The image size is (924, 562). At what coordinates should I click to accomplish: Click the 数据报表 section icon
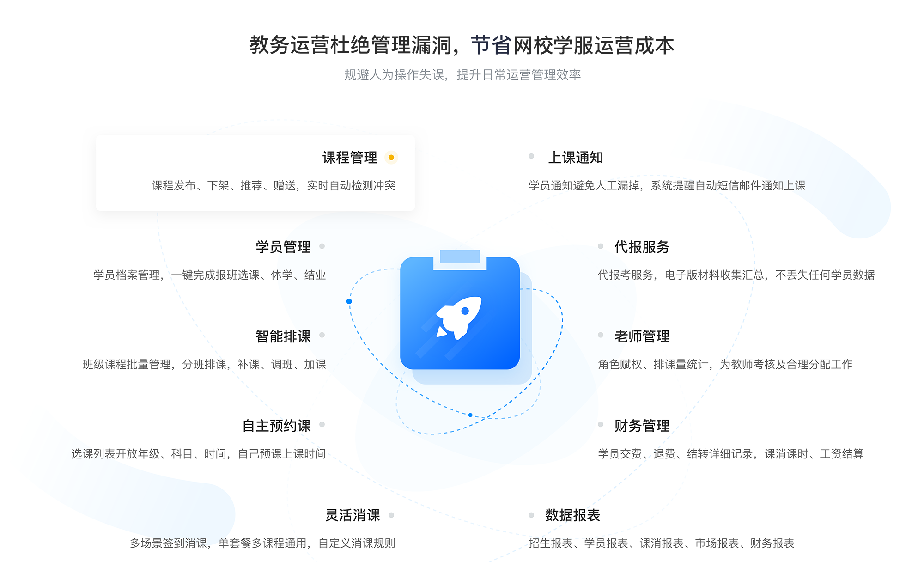point(533,509)
